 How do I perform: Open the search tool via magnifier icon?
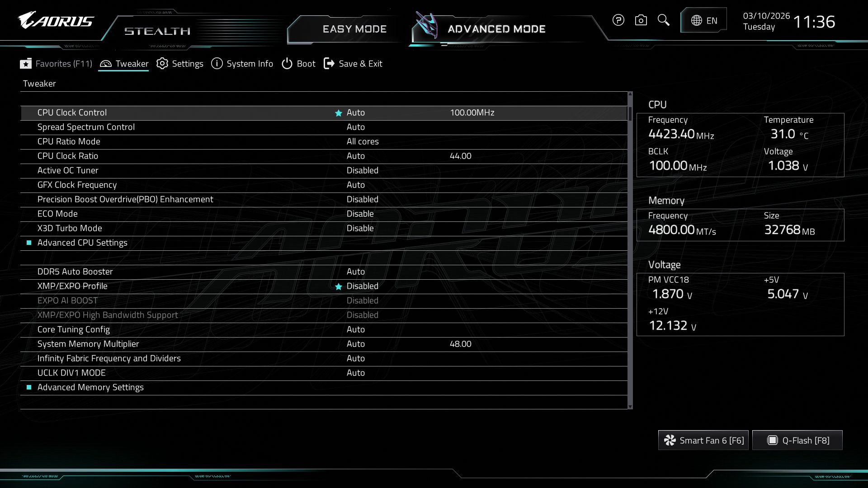(663, 20)
